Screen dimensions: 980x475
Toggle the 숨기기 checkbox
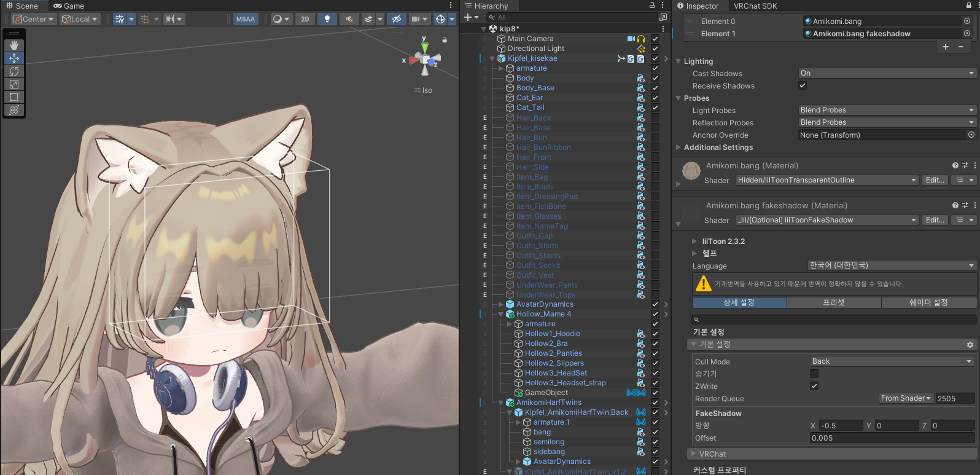click(x=814, y=374)
